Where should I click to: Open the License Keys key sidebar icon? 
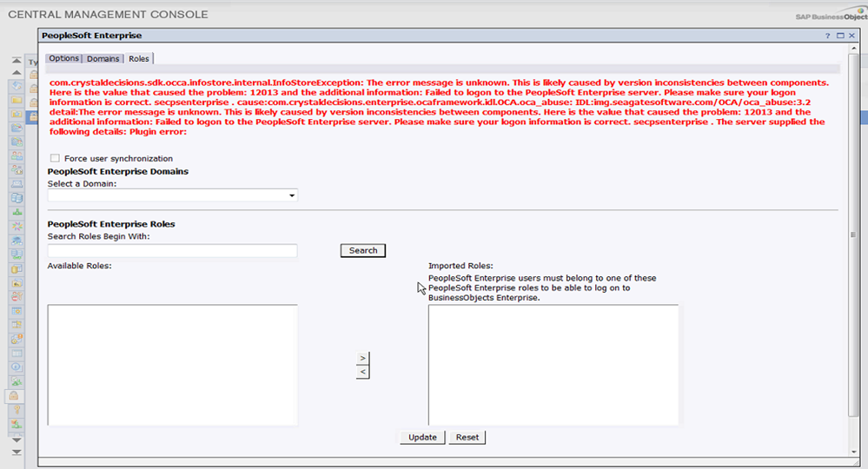17,410
